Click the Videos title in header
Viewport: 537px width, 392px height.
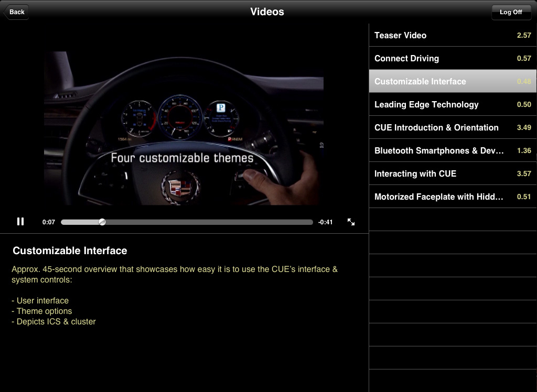(x=267, y=12)
